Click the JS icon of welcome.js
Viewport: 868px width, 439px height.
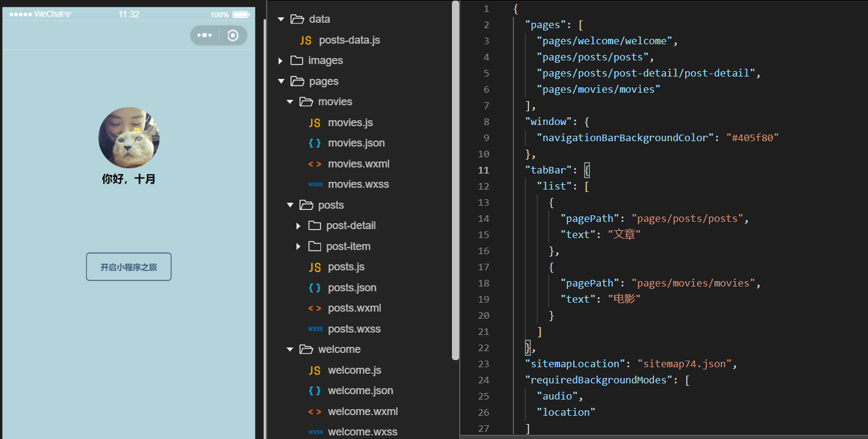click(x=314, y=370)
